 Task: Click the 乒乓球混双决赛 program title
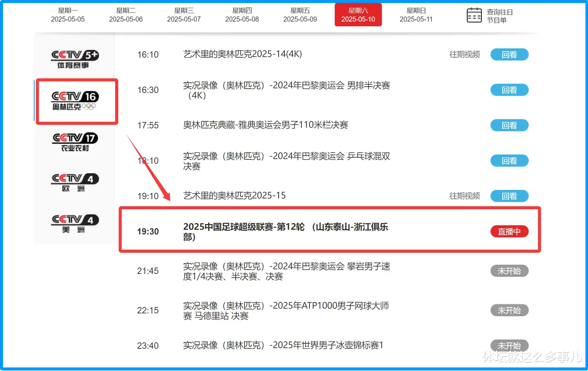[287, 161]
